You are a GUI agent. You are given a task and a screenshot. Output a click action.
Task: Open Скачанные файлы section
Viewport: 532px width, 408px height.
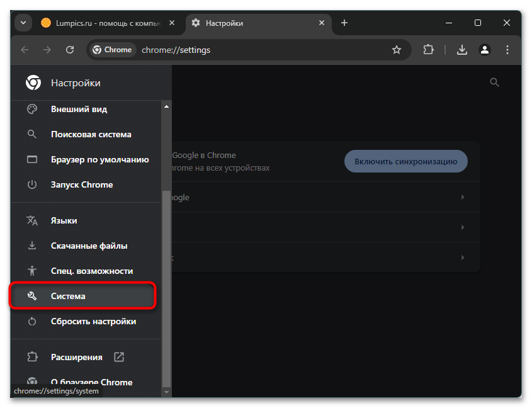[x=86, y=246]
